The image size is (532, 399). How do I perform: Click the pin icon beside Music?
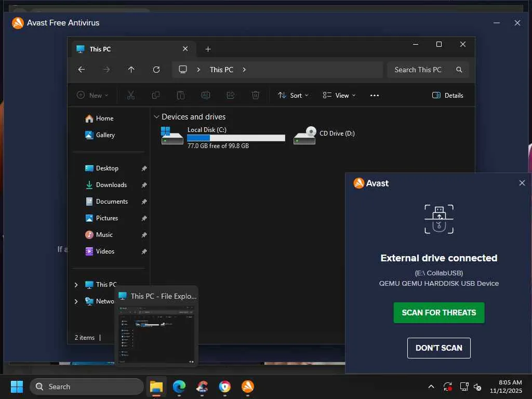144,235
